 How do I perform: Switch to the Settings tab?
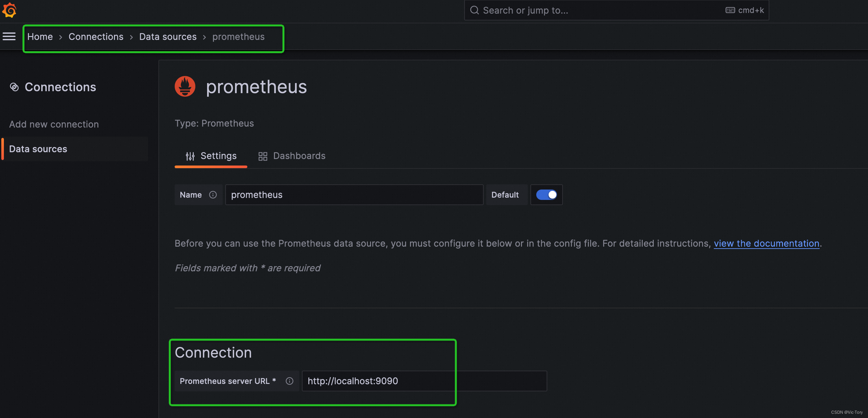(x=211, y=156)
